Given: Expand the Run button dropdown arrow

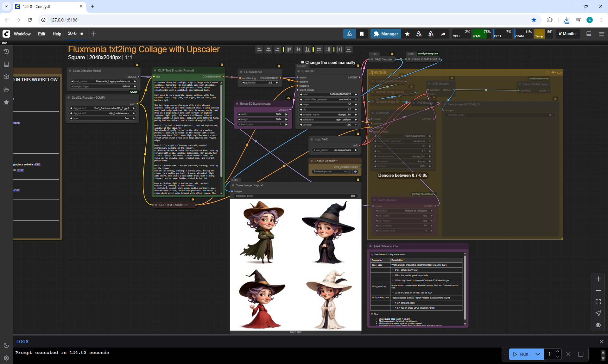Looking at the screenshot, I should 537,354.
